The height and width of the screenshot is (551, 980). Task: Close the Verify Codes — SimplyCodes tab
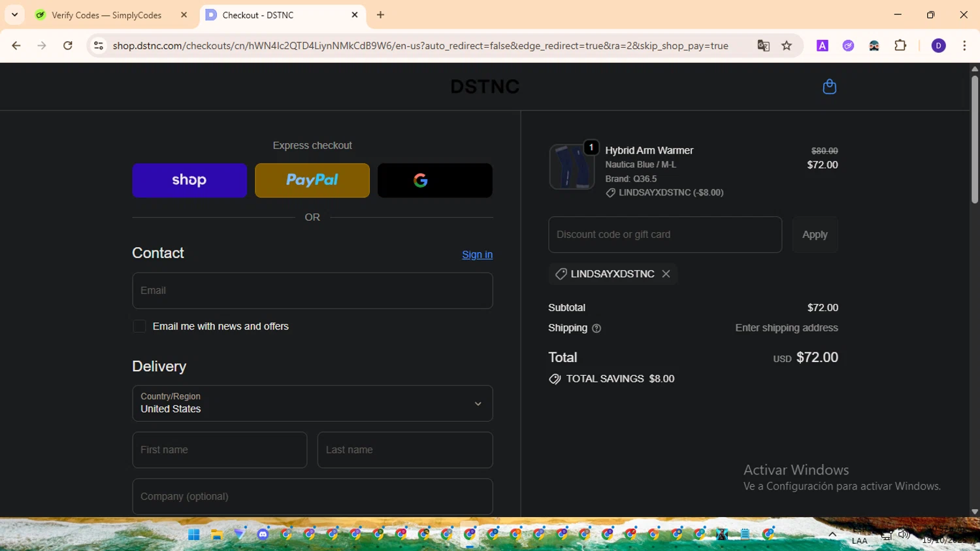click(x=184, y=15)
